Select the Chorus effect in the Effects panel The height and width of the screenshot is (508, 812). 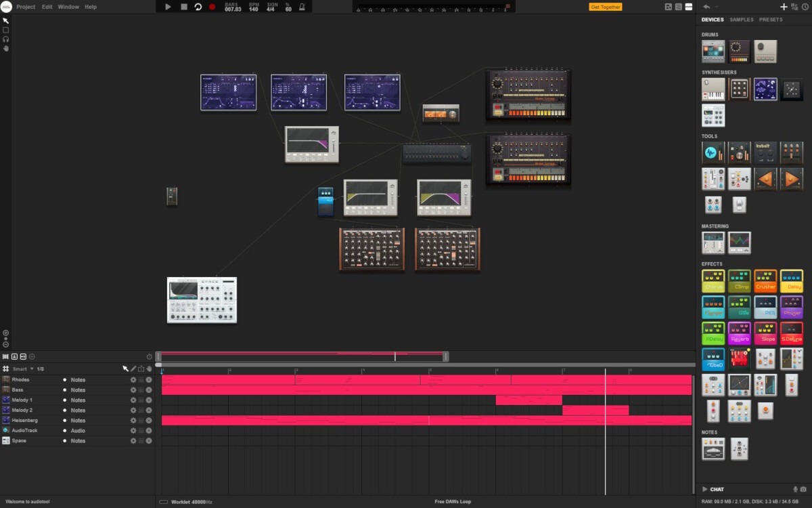[713, 281]
